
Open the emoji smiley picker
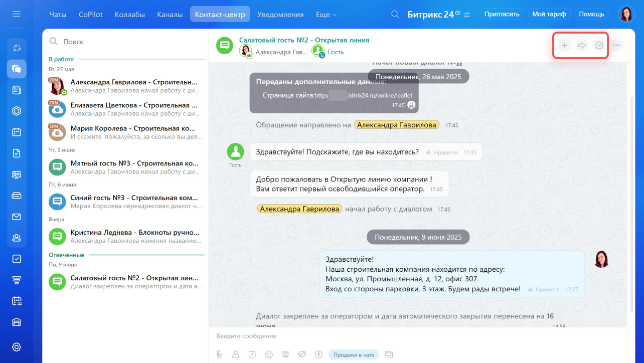tap(269, 354)
